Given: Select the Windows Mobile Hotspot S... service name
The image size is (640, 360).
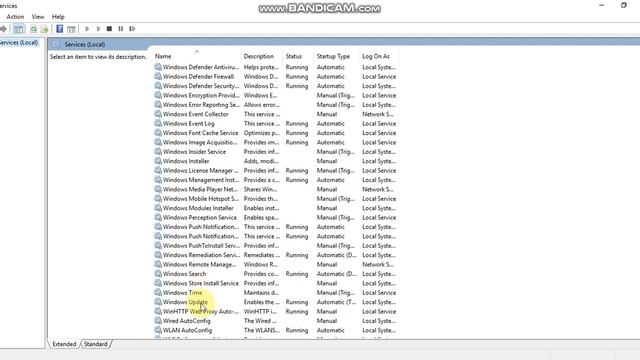Looking at the screenshot, I should (201, 198).
